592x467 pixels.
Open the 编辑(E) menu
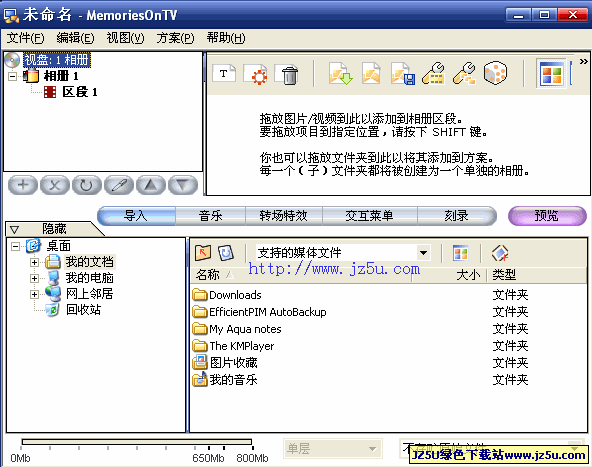click(76, 38)
